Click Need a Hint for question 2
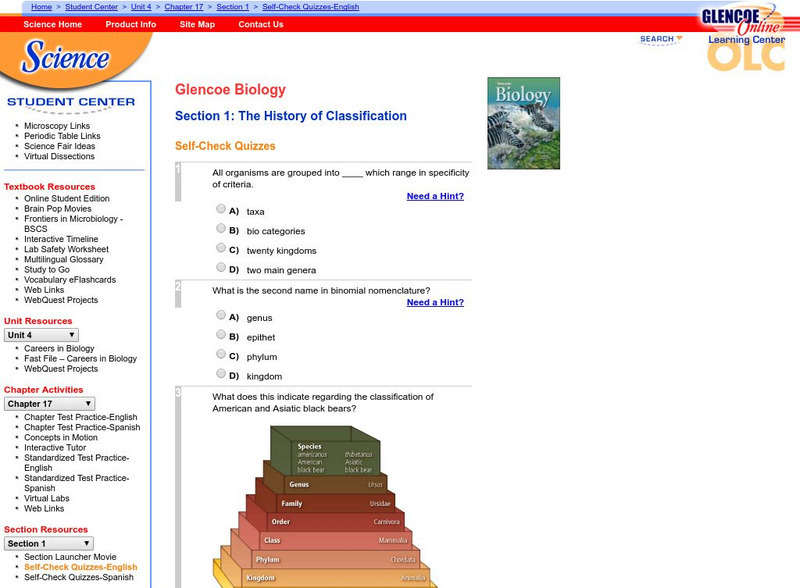The height and width of the screenshot is (588, 800). click(x=435, y=302)
